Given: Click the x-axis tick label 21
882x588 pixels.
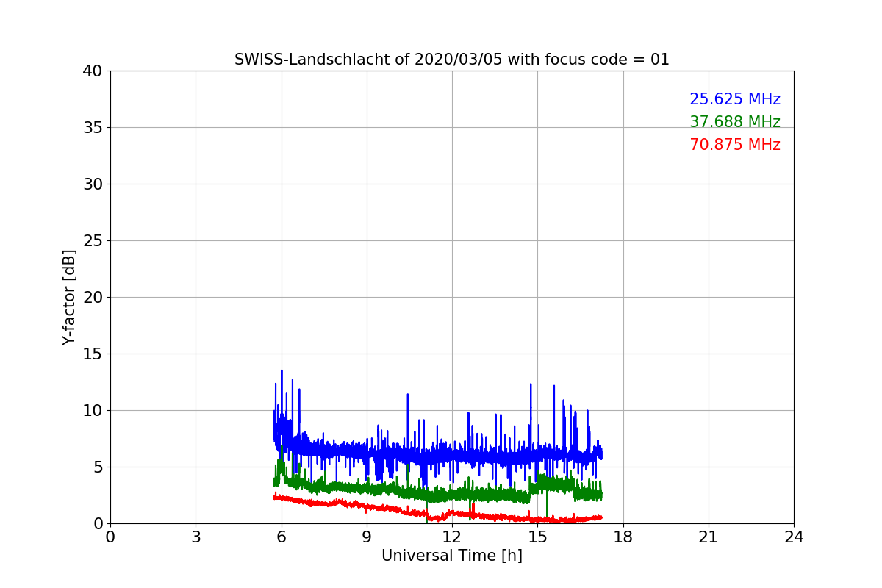Looking at the screenshot, I should (x=709, y=537).
